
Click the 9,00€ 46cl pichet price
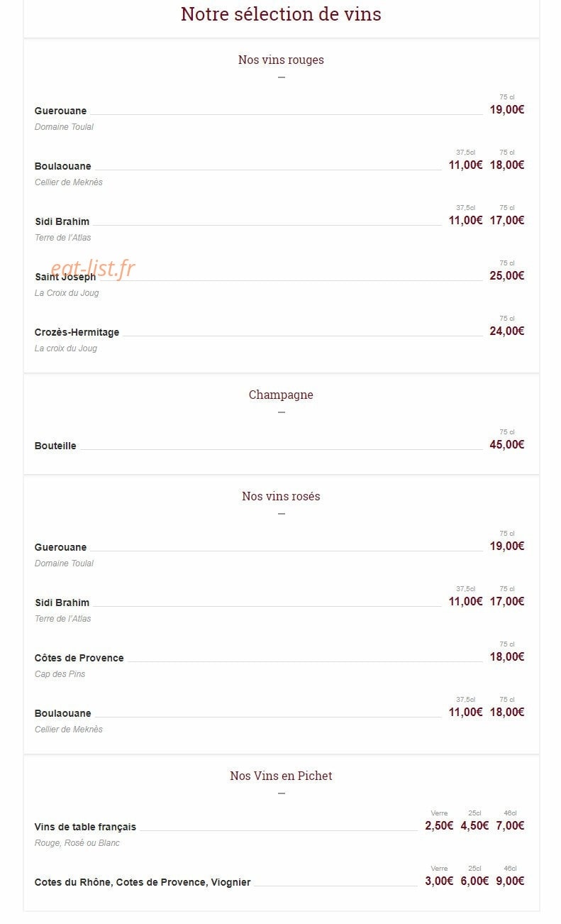tap(510, 881)
